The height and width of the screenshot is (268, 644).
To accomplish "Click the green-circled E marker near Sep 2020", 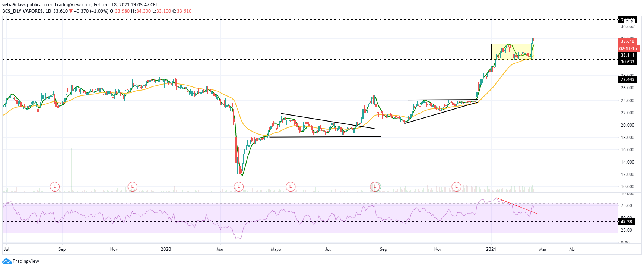I will click(x=375, y=186).
